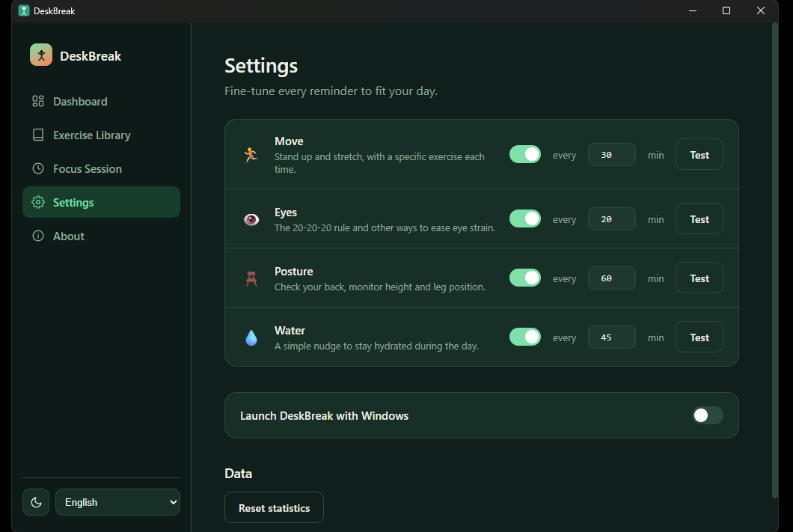
Task: Enable Launch DeskBreak with Windows
Action: 708,415
